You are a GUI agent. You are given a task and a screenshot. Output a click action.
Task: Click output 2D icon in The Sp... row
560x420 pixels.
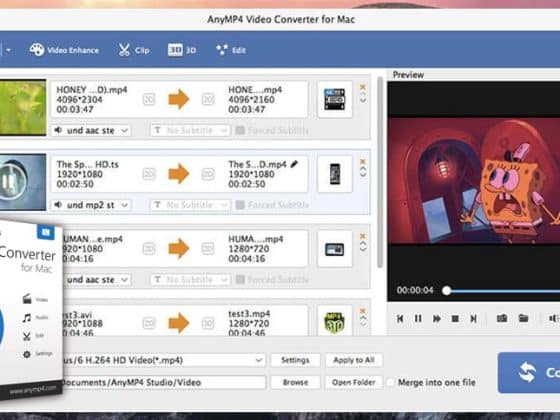click(208, 174)
